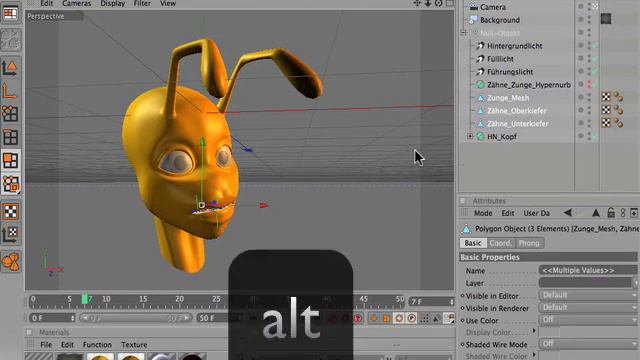This screenshot has width=640, height=360.
Task: Open the Use Color dropdown
Action: [x=588, y=320]
